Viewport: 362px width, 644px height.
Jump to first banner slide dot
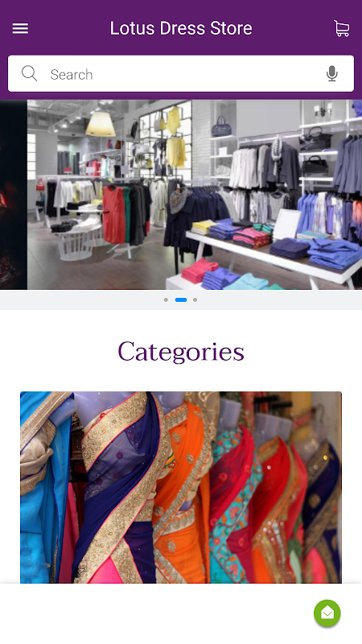click(x=166, y=299)
